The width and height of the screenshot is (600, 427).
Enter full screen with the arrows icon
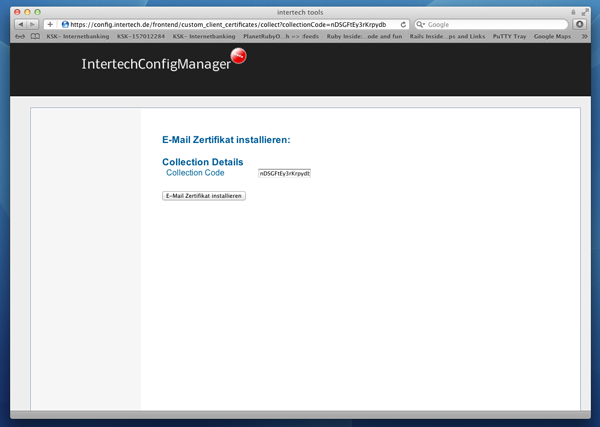click(585, 12)
